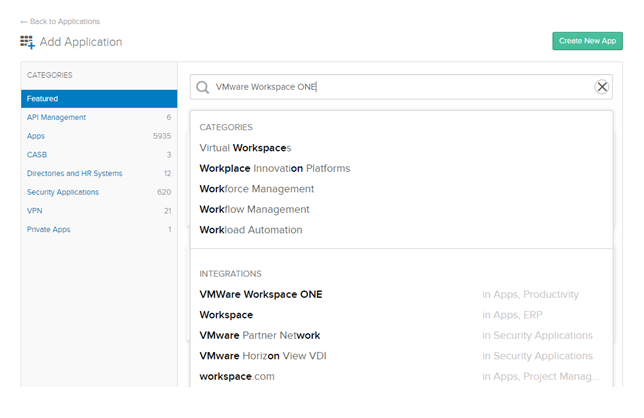Open the VPN category
This screenshot has width=644, height=418.
(35, 211)
